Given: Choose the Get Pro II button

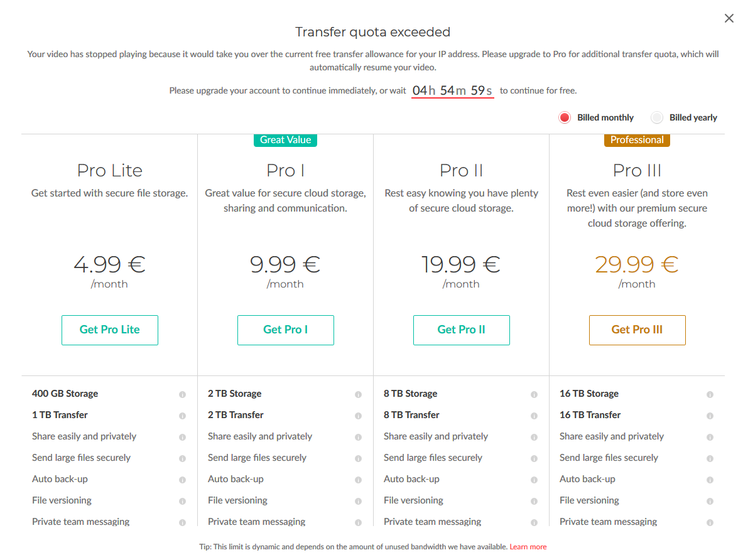Looking at the screenshot, I should tap(461, 330).
